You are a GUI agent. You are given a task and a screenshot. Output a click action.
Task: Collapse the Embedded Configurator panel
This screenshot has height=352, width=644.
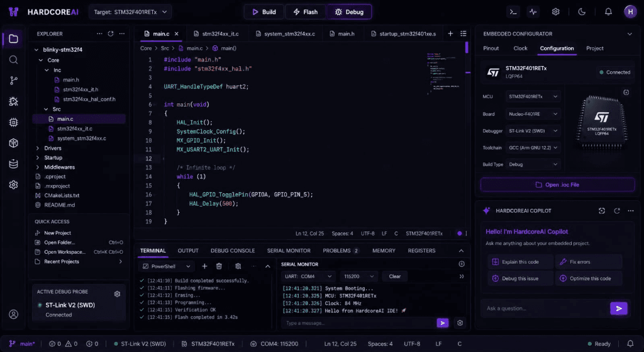pos(630,34)
